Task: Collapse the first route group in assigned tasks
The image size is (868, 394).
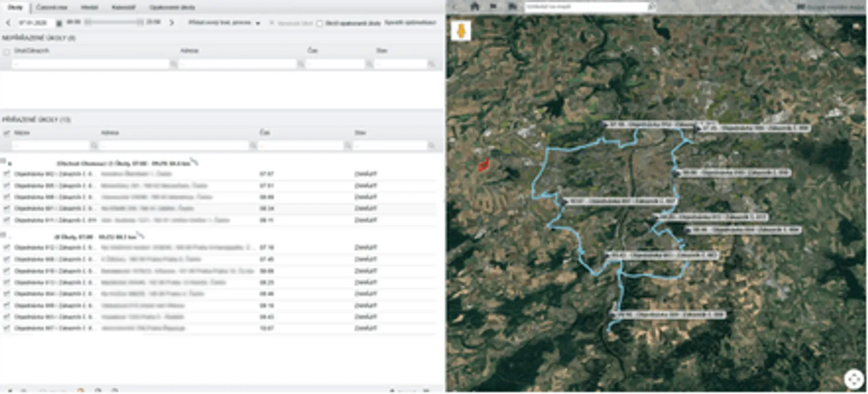Action: coord(4,161)
